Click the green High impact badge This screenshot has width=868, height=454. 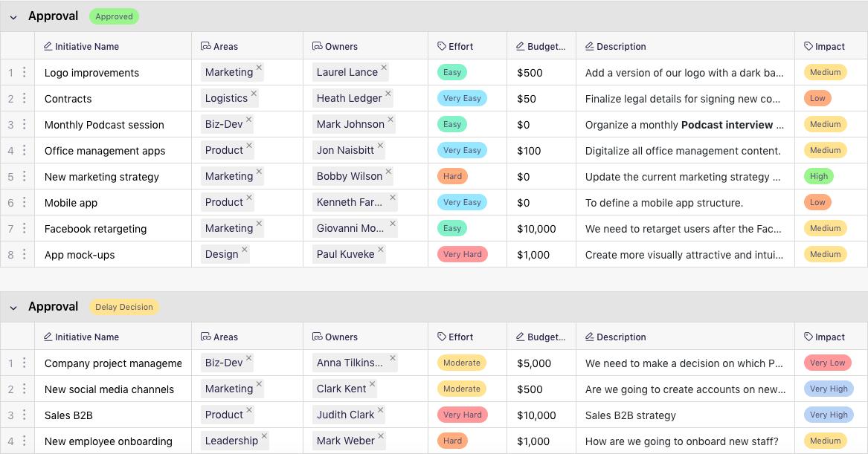pyautogui.click(x=819, y=176)
